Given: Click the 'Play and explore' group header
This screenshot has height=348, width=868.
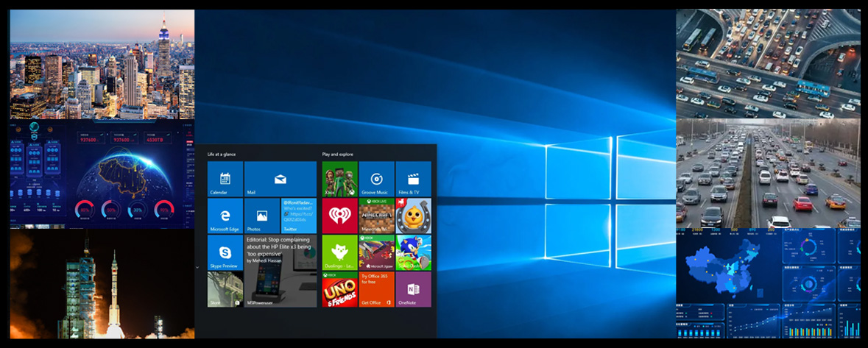Looking at the screenshot, I should pyautogui.click(x=338, y=154).
